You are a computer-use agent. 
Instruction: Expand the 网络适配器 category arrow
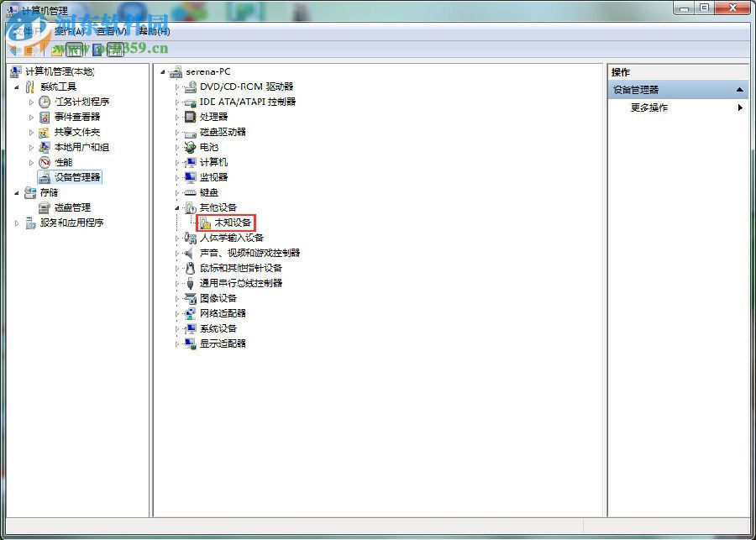[177, 314]
